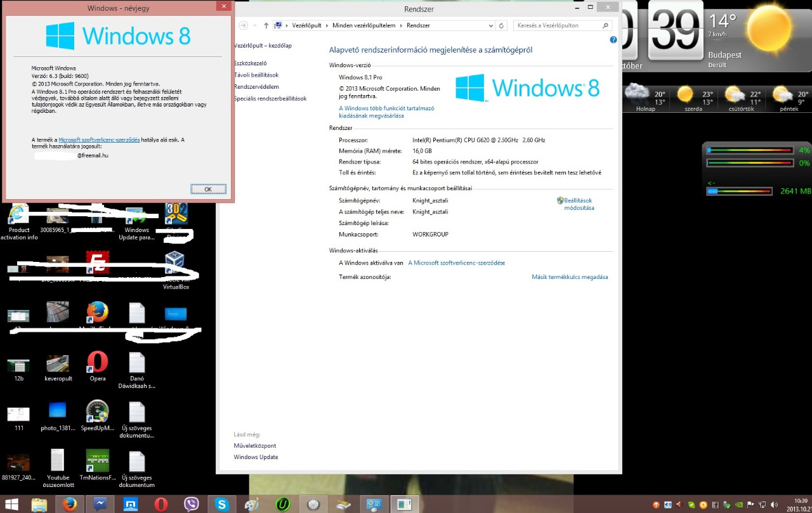Open the blue chat bubble taskbar app
812x513 pixels.
100,505
